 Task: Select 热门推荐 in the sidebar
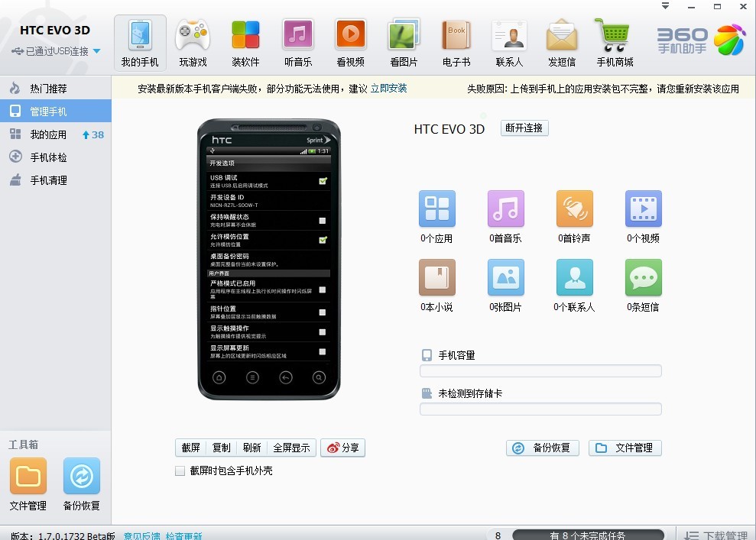(x=56, y=89)
